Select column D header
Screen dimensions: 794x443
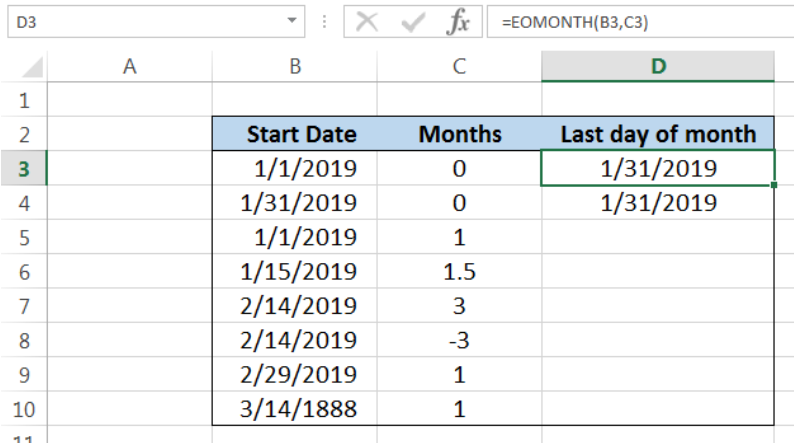658,67
